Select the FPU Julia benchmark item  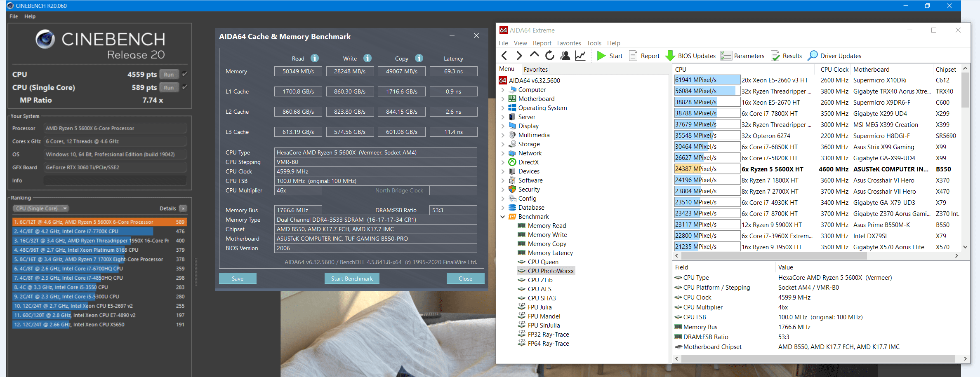coord(539,307)
